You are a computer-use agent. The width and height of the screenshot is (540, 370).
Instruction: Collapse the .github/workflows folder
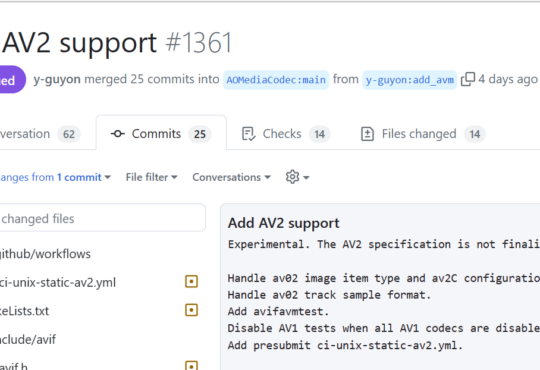click(45, 254)
